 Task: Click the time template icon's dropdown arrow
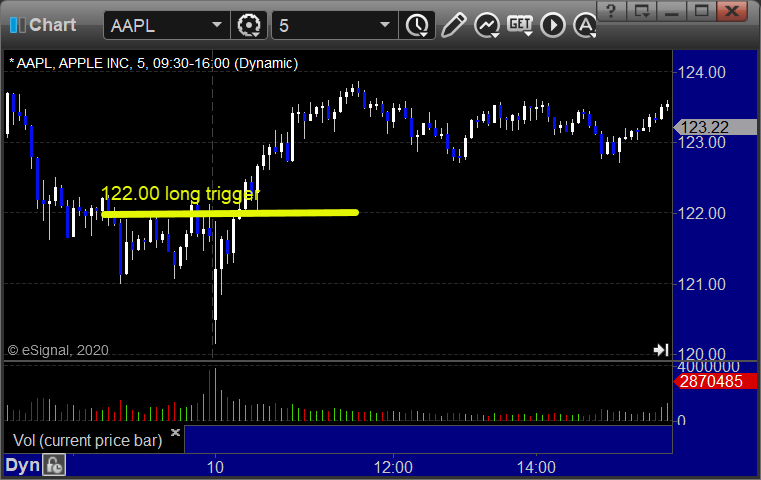[424, 34]
